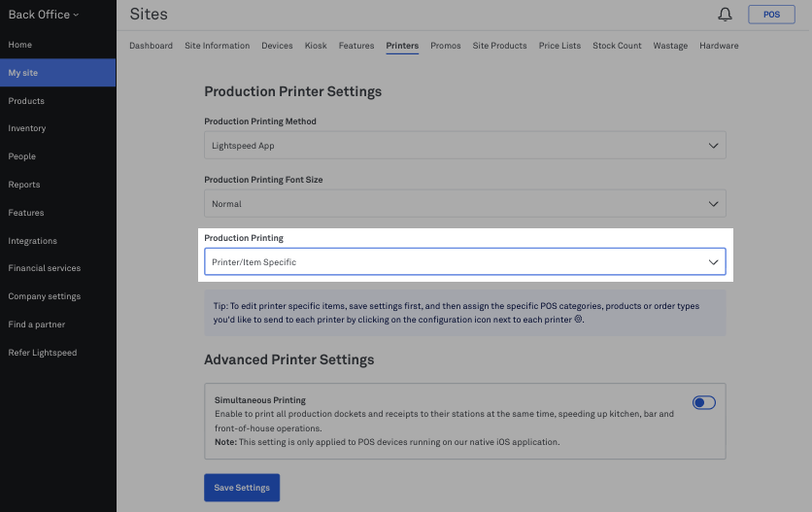Open Production Printing Font Size dropdown
This screenshot has width=812, height=512.
tap(465, 204)
